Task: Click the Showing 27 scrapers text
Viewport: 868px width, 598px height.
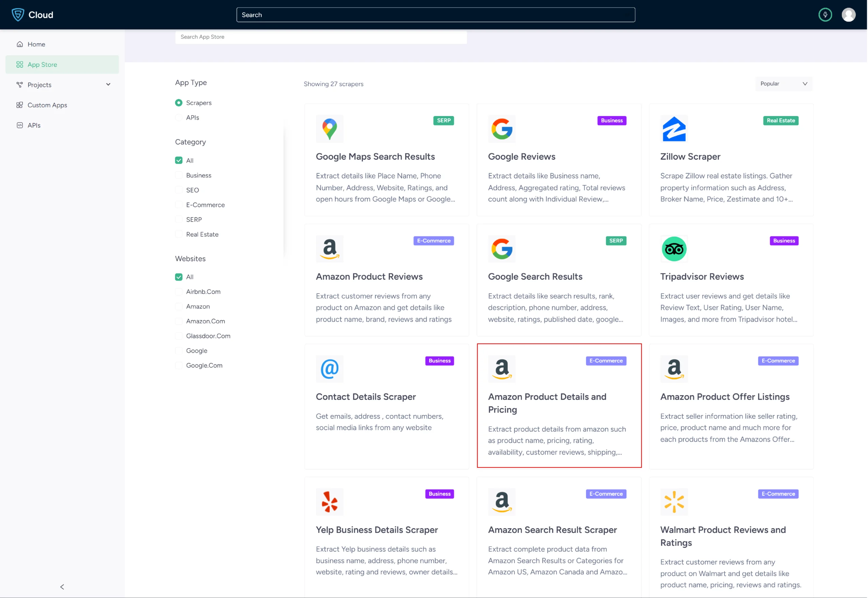Action: [x=333, y=84]
